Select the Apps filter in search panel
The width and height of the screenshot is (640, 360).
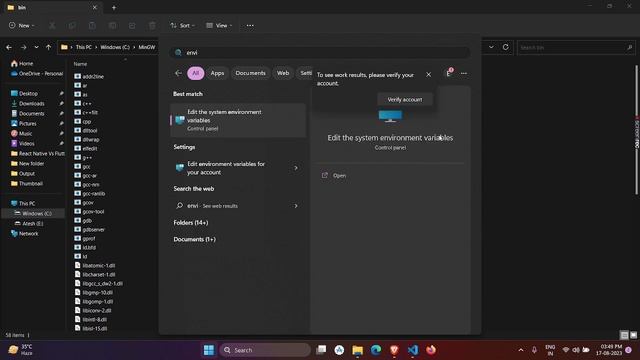(x=217, y=73)
